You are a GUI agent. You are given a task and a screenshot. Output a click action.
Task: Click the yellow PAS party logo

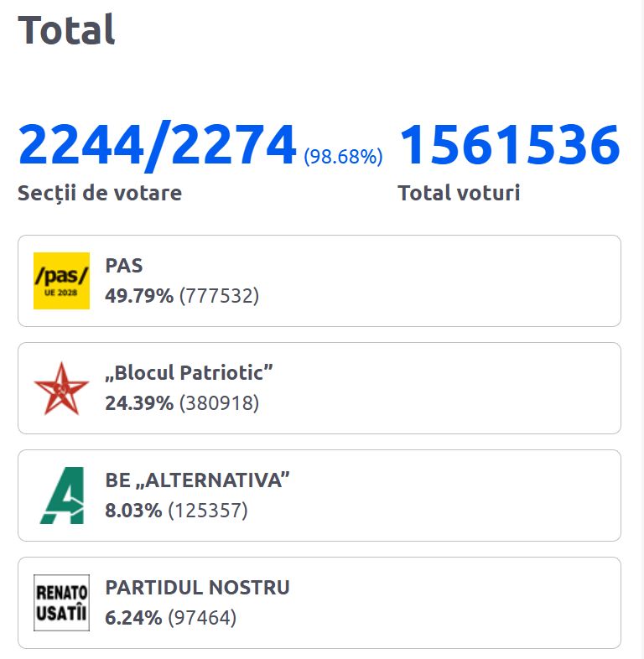61,281
